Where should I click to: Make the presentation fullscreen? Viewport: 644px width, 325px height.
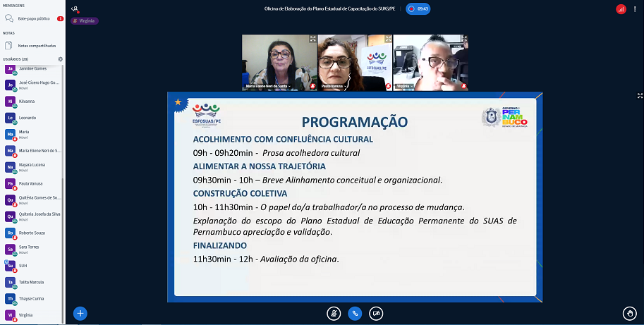point(640,95)
